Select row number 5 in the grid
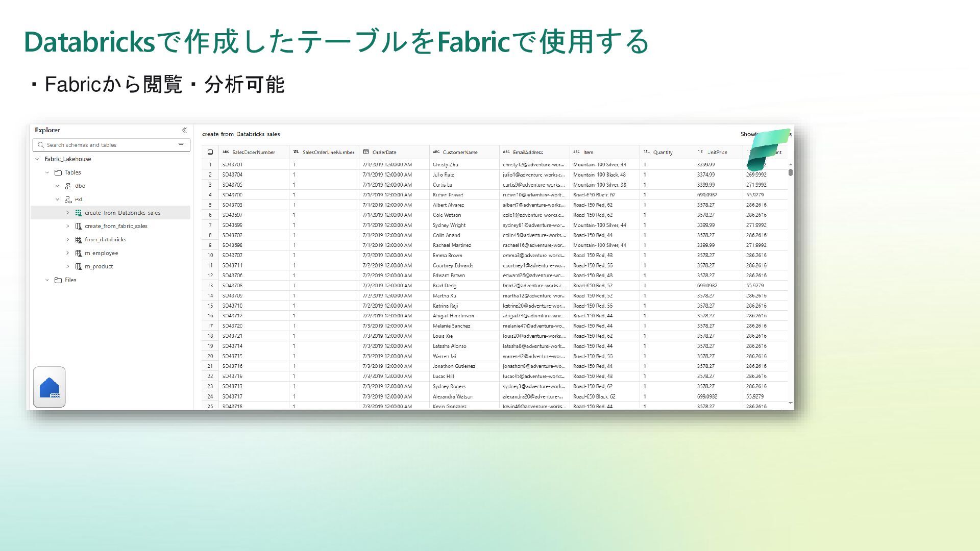The image size is (980, 551). (210, 205)
